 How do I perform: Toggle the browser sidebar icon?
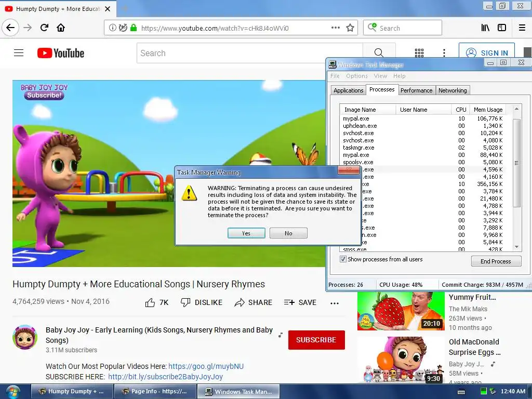click(x=502, y=28)
